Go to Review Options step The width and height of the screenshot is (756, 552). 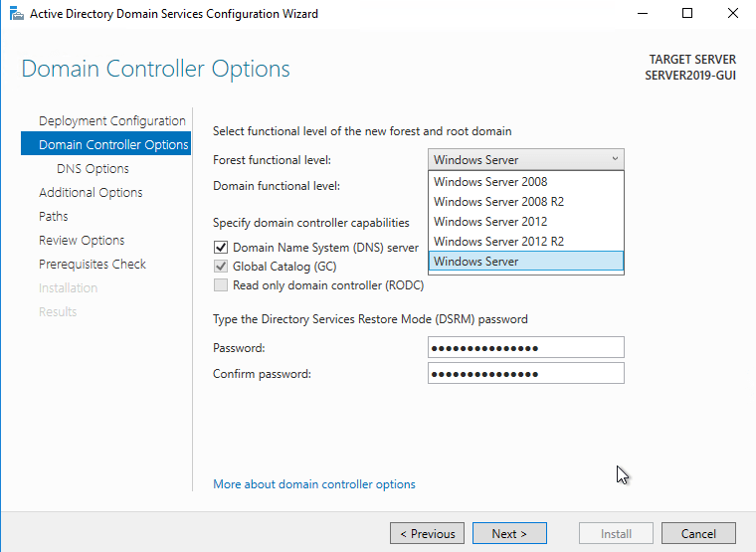click(x=82, y=240)
